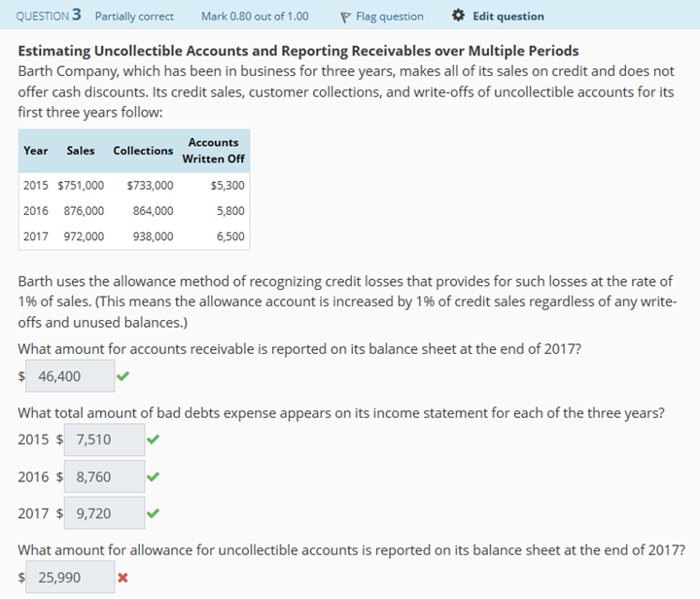
Task: Click the Sales column header
Action: click(81, 151)
